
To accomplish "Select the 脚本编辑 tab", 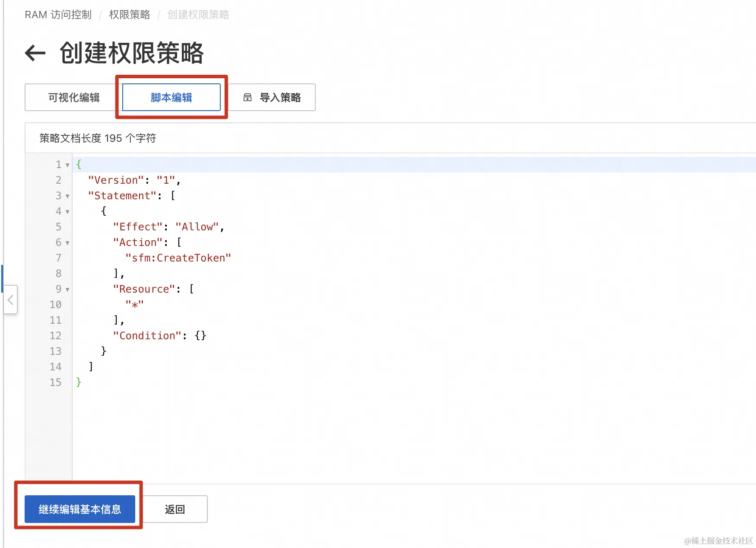I will [x=172, y=98].
